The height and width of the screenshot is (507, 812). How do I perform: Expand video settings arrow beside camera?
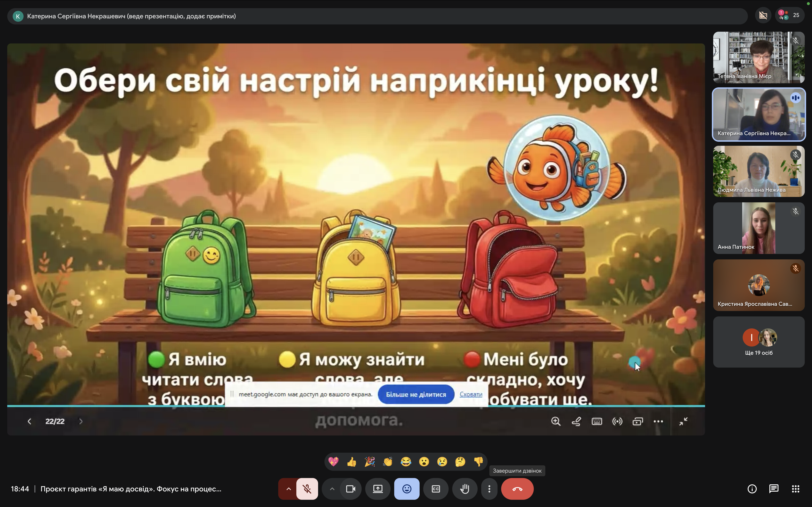pos(332,489)
